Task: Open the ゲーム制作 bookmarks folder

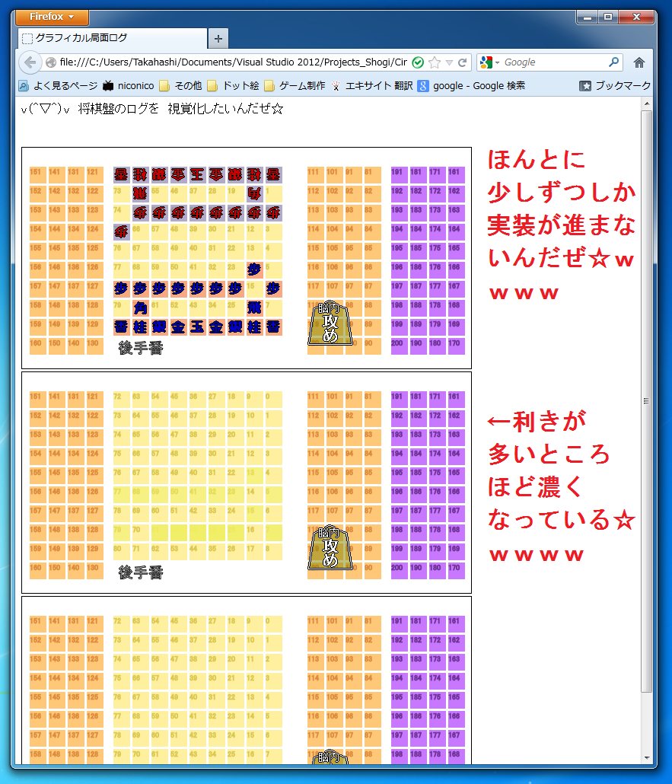Action: [295, 86]
